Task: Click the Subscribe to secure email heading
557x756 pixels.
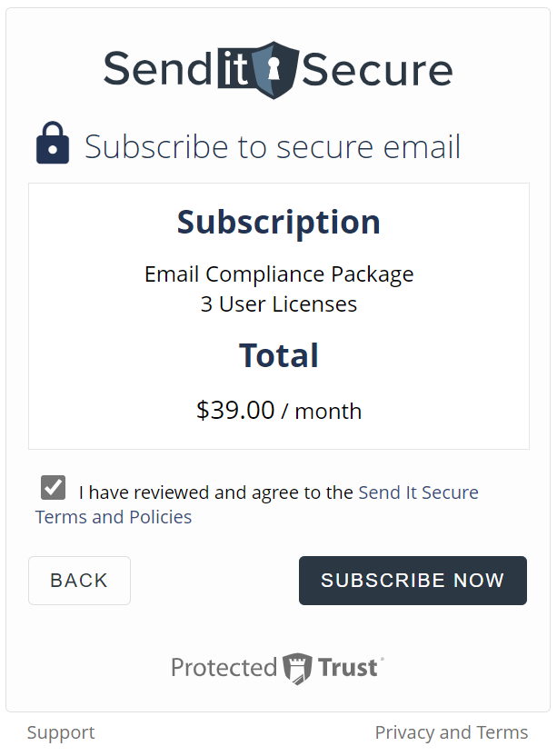Action: click(x=273, y=146)
